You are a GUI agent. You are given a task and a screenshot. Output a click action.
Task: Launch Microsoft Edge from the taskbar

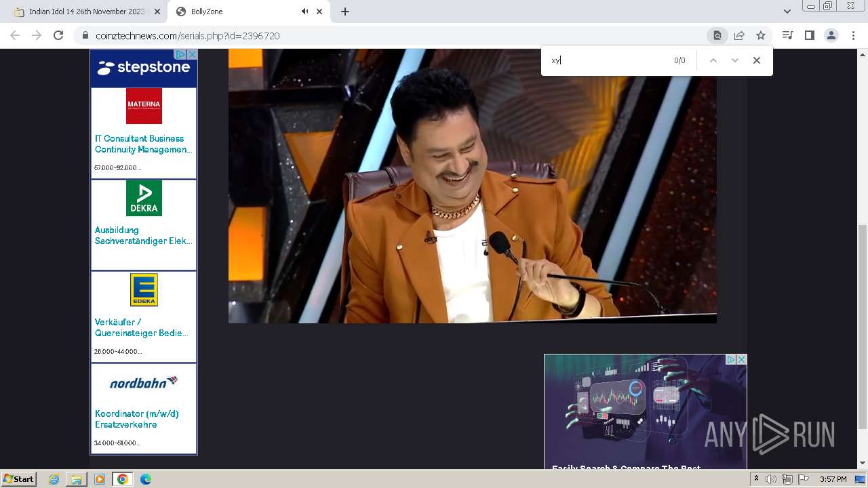point(145,479)
